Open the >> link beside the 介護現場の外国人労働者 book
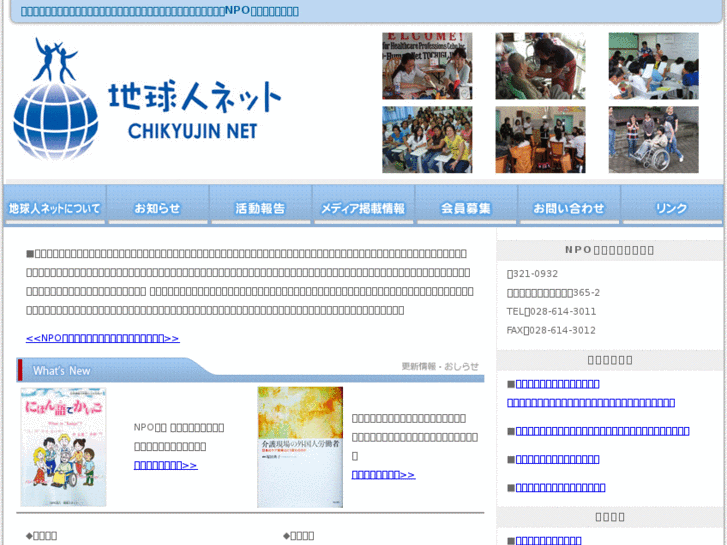 (x=383, y=474)
